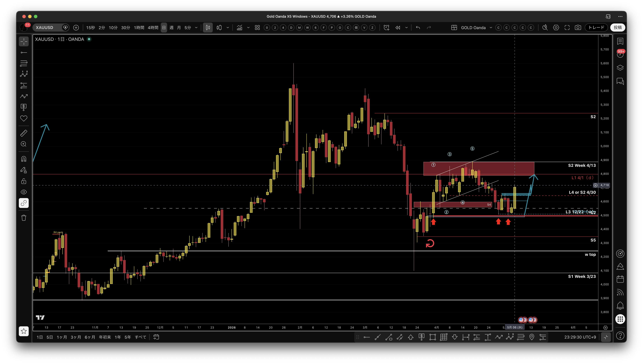Collapse the bottom panel corner button
Viewport: 643px width, 364px height.
tap(606, 337)
